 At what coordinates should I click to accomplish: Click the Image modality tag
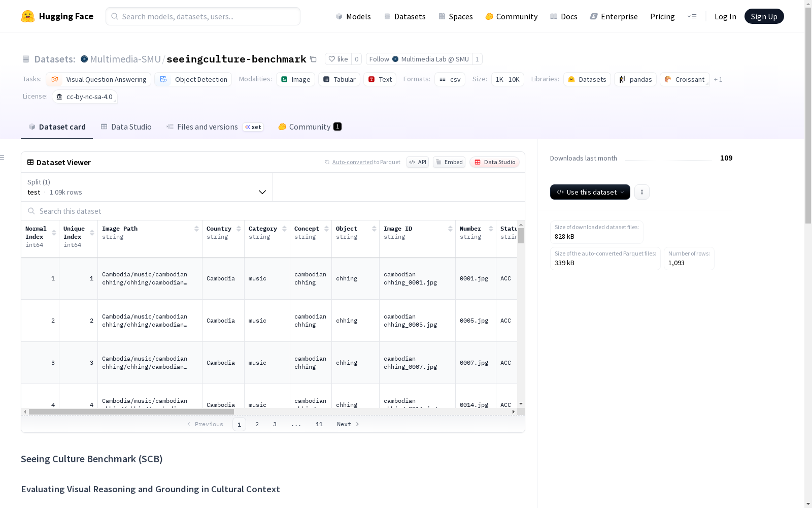point(296,79)
